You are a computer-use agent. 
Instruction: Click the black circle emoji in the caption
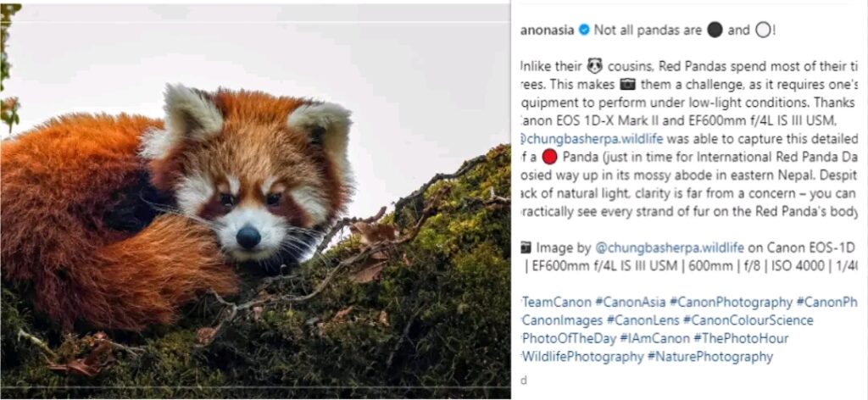coord(715,31)
